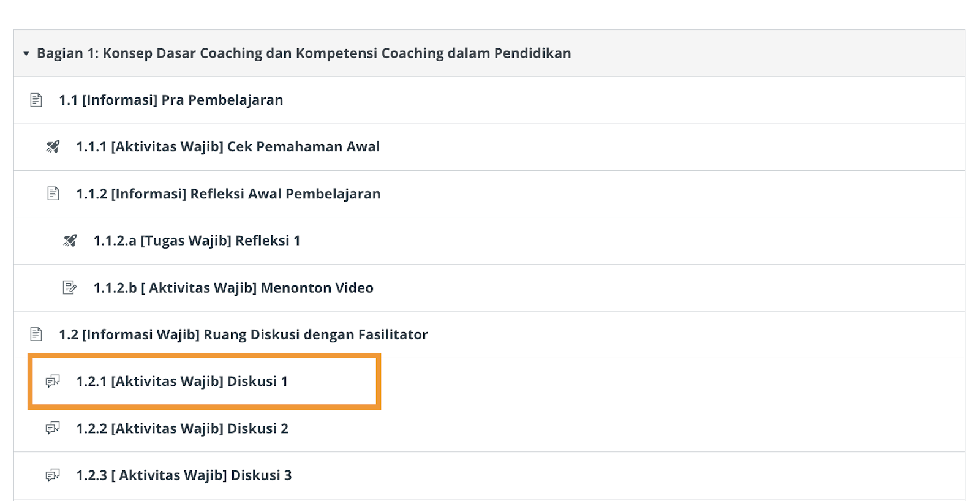The height and width of the screenshot is (501, 980).
Task: Open 1.1 [Informasi] Pra Pembelajaran
Action: point(171,100)
